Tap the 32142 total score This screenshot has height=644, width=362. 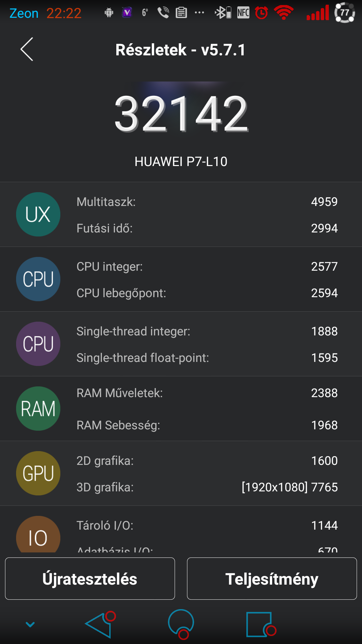(x=181, y=113)
